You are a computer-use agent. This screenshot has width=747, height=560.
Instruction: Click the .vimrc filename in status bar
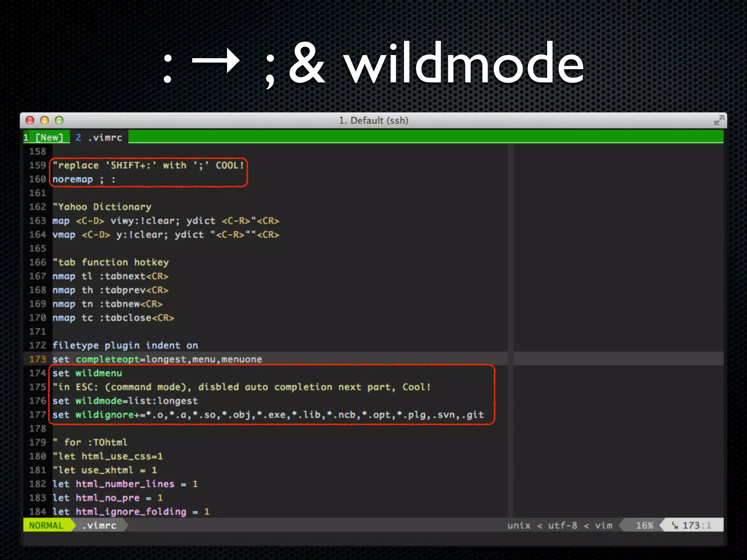pyautogui.click(x=99, y=525)
